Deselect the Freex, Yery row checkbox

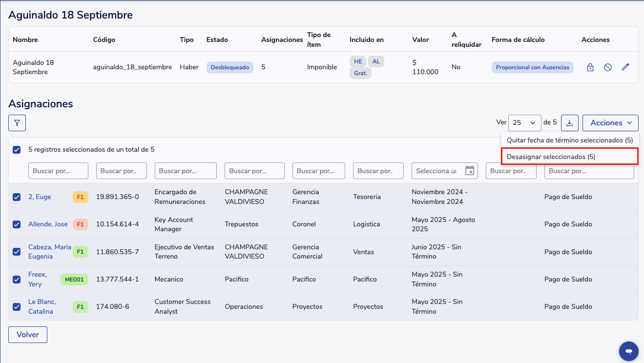pyautogui.click(x=17, y=280)
